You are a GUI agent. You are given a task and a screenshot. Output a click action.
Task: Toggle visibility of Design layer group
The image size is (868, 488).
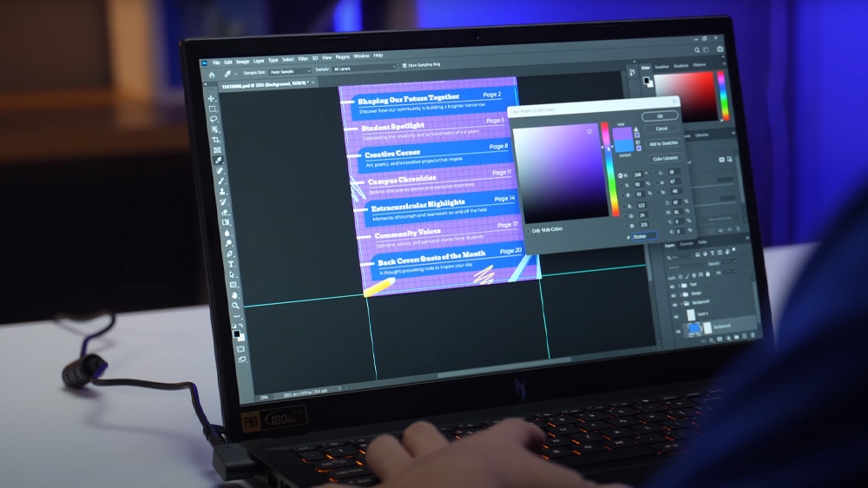point(673,294)
